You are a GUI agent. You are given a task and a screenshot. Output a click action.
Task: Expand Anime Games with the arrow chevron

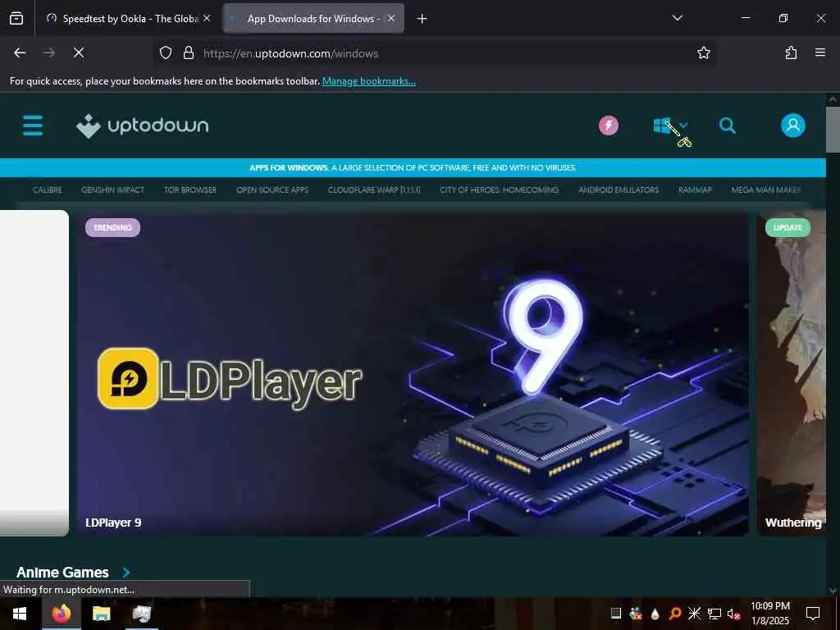pyautogui.click(x=126, y=572)
